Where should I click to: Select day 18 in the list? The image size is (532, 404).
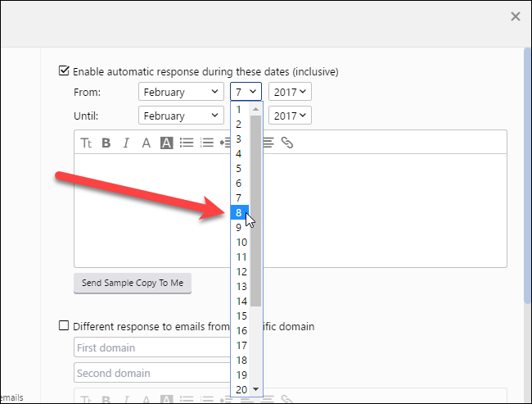240,361
